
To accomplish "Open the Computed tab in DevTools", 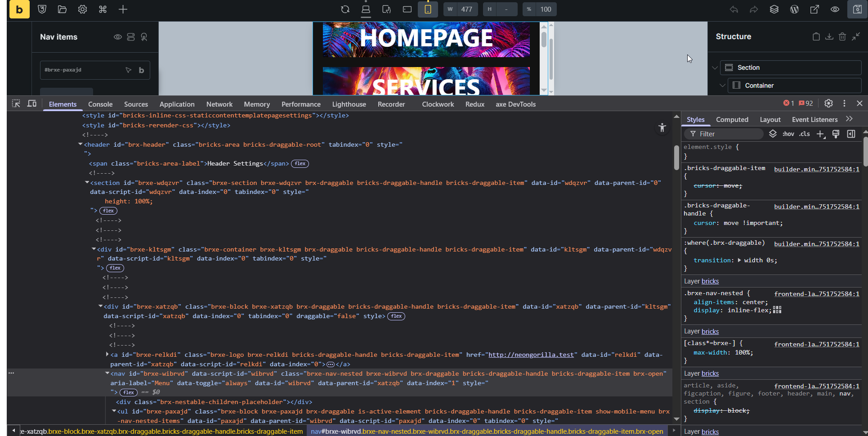I will [732, 119].
